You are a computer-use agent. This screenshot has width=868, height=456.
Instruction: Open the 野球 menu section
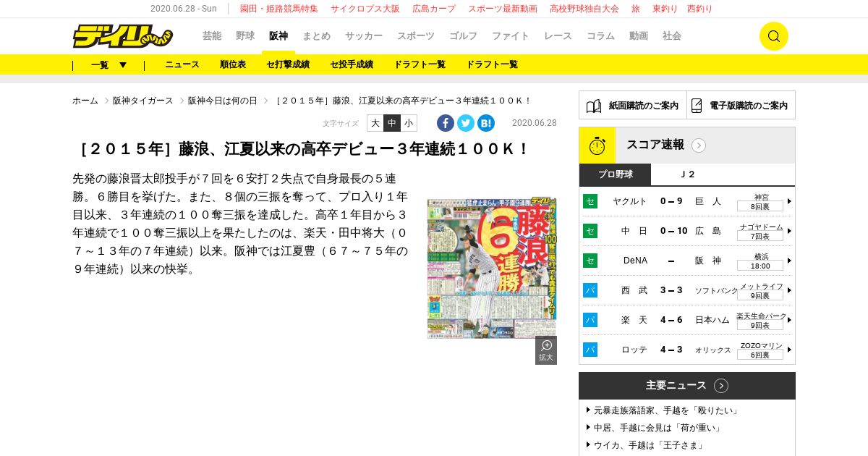[x=245, y=35]
